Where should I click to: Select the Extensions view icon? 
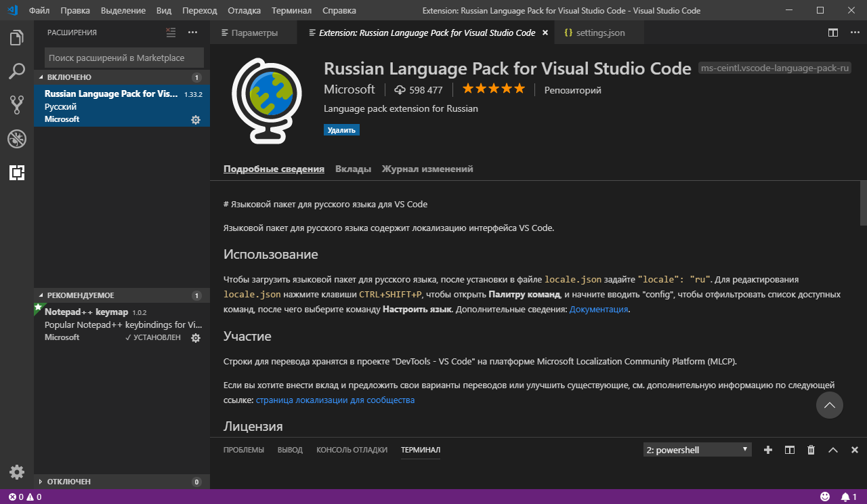(17, 173)
